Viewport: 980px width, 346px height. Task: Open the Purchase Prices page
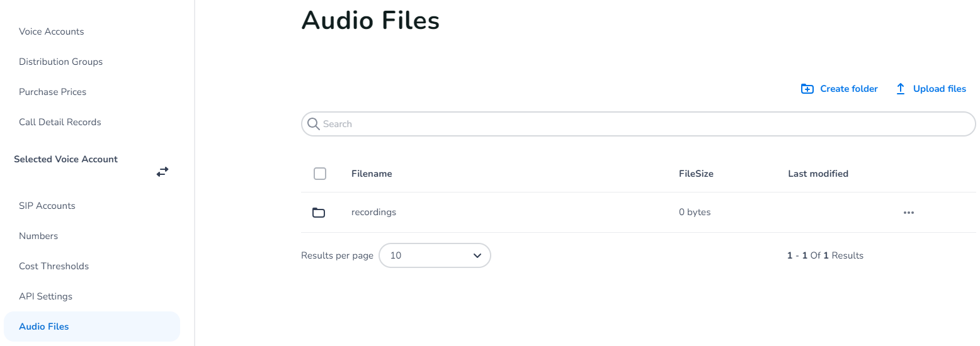point(52,92)
